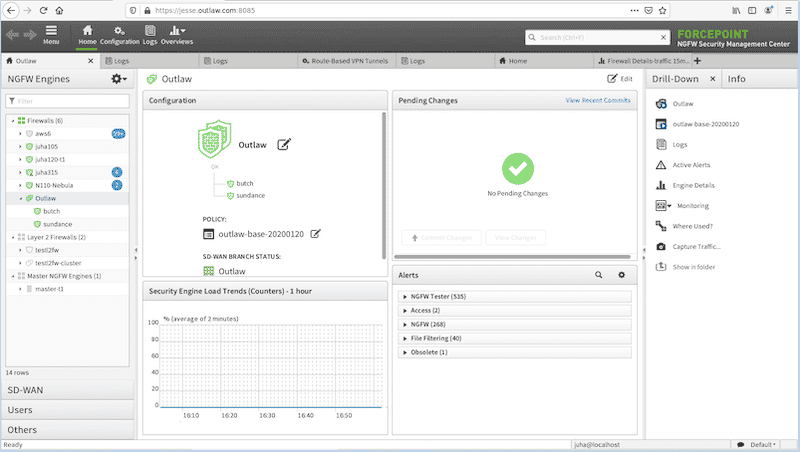Open the Configuration gears icon
The width and height of the screenshot is (800, 452).
(119, 35)
